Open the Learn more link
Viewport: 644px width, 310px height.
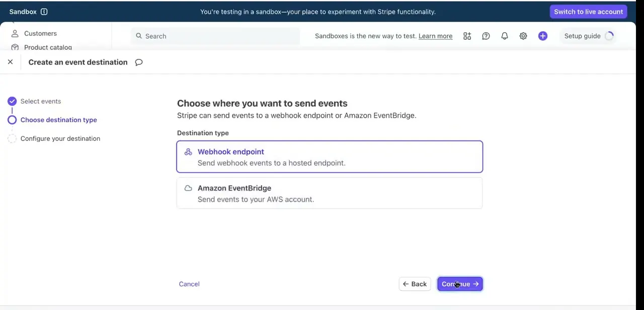click(435, 36)
